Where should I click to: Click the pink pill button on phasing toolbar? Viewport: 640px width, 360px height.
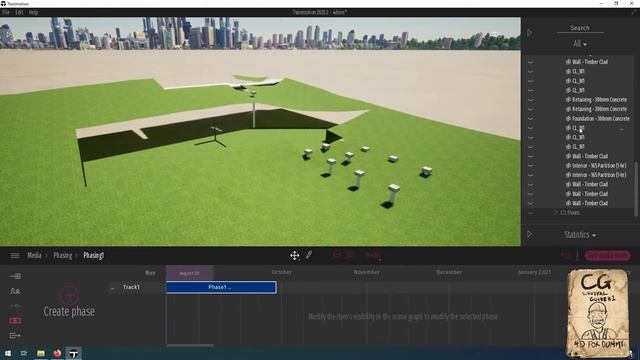coord(607,256)
